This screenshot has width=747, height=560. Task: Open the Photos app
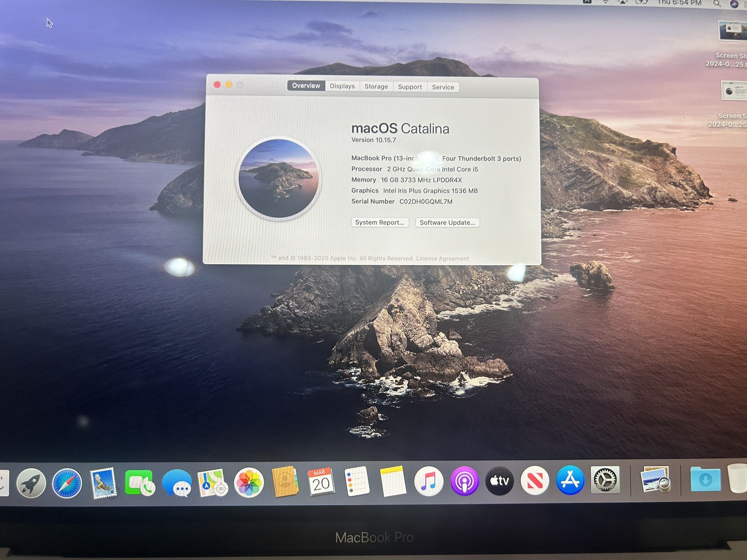[x=249, y=483]
